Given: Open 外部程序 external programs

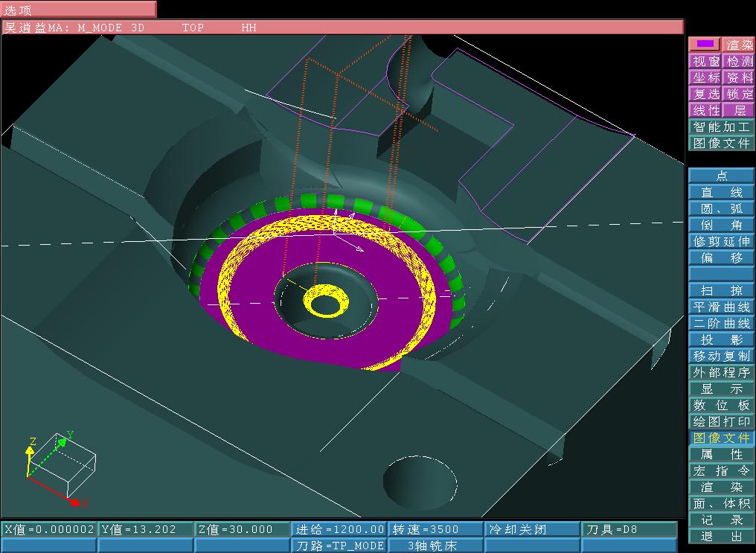Looking at the screenshot, I should pyautogui.click(x=722, y=372).
